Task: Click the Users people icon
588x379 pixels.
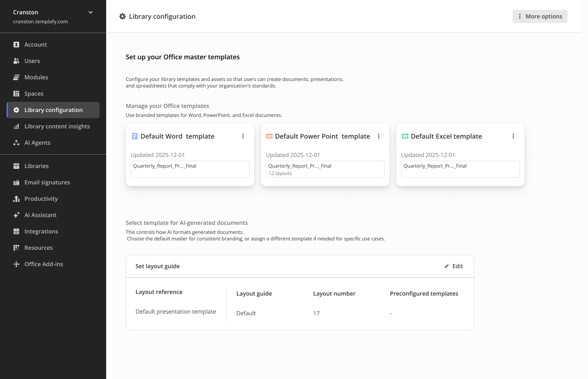Action: point(16,61)
